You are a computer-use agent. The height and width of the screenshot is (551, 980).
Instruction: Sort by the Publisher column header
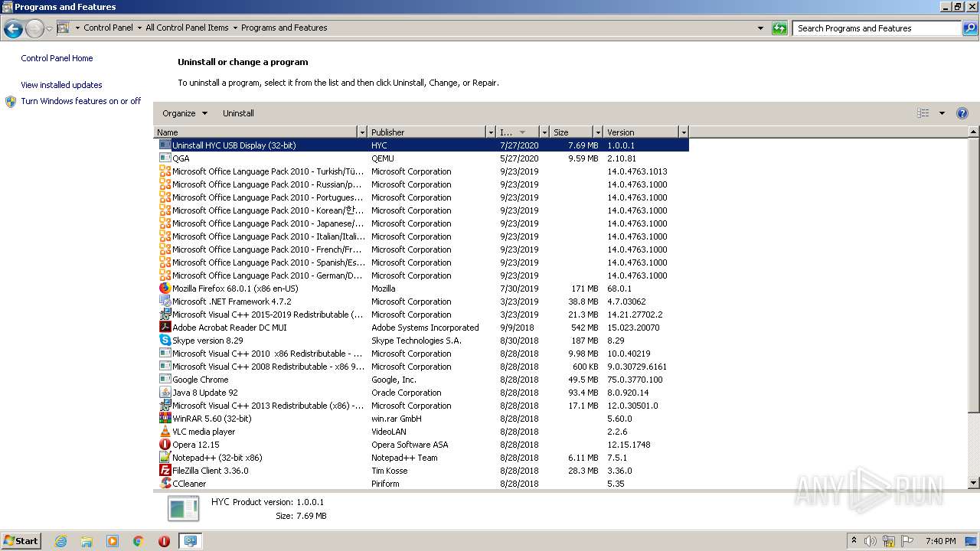click(427, 132)
